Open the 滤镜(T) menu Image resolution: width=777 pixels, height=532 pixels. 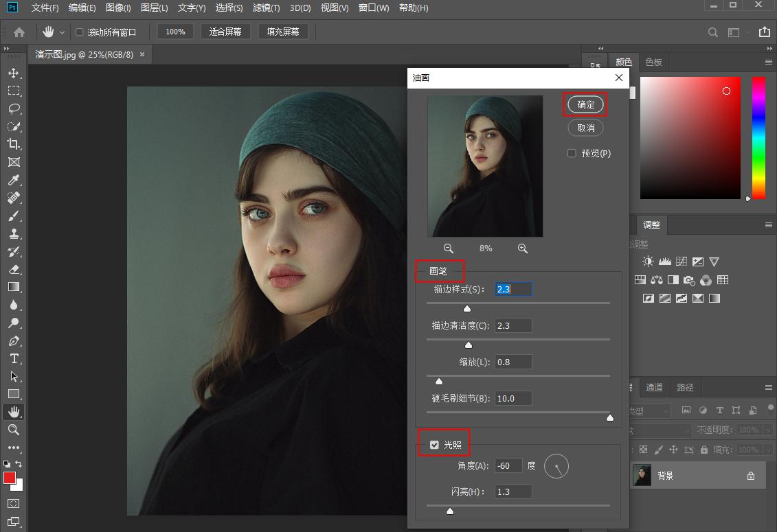pyautogui.click(x=266, y=8)
